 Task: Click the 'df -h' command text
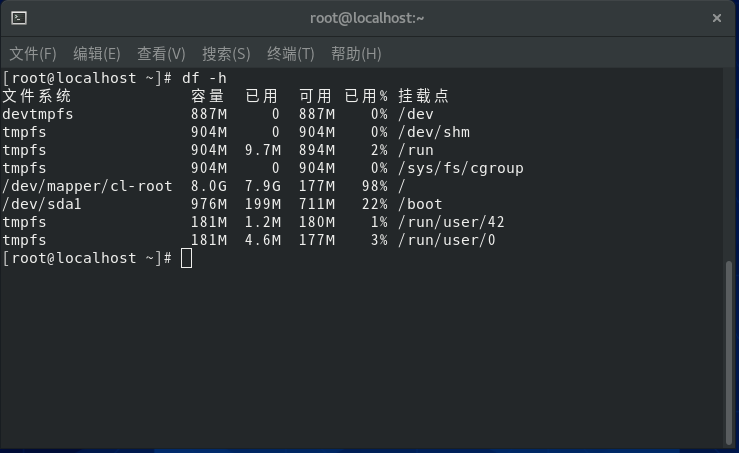pos(204,78)
